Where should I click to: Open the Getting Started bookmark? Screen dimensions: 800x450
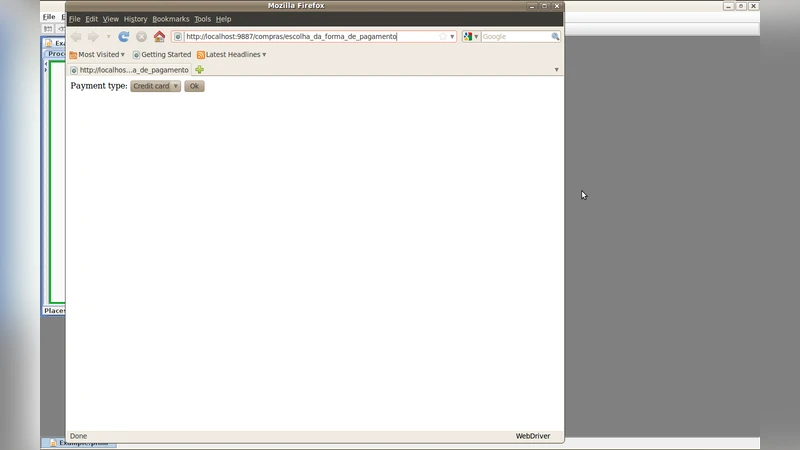pyautogui.click(x=162, y=55)
